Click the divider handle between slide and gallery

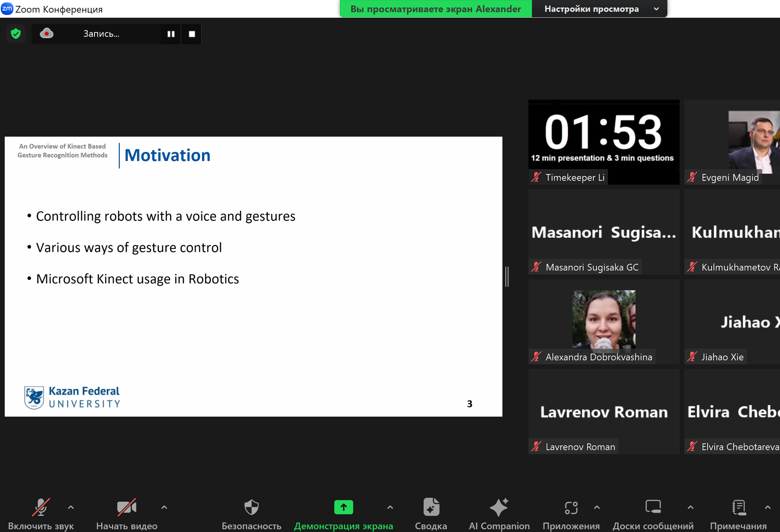(x=507, y=276)
